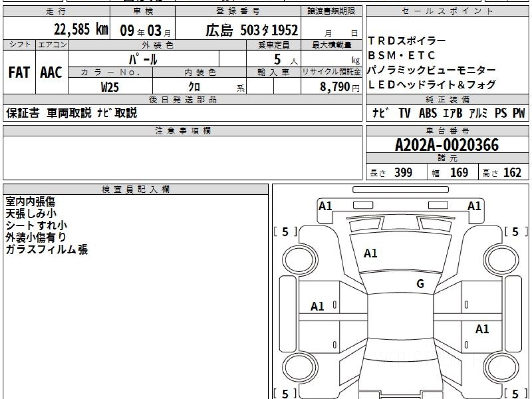Image resolution: width=532 pixels, height=399 pixels.
Task: Click the A1 mark at front-right bumper corner
Action: [x=474, y=206]
